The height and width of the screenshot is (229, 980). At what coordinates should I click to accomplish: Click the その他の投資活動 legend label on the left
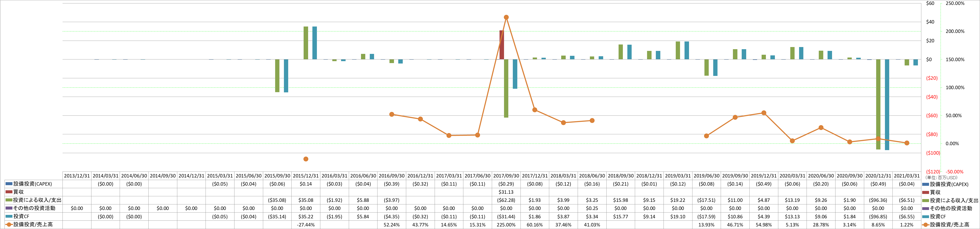[x=34, y=208]
